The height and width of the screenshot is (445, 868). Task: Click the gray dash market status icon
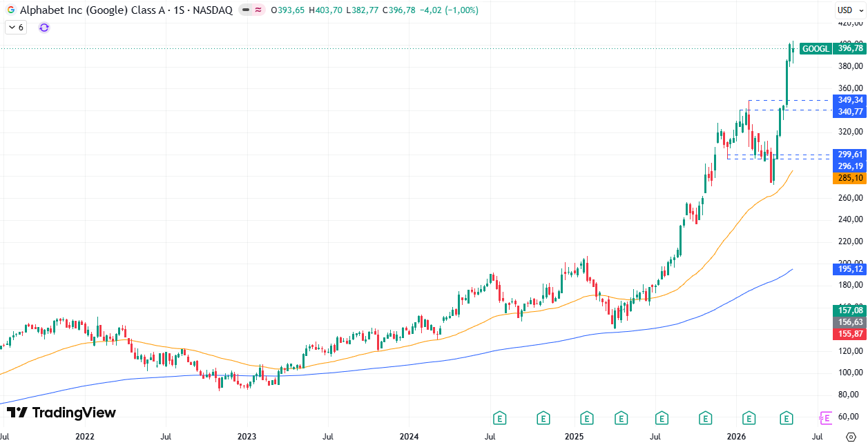pyautogui.click(x=246, y=10)
